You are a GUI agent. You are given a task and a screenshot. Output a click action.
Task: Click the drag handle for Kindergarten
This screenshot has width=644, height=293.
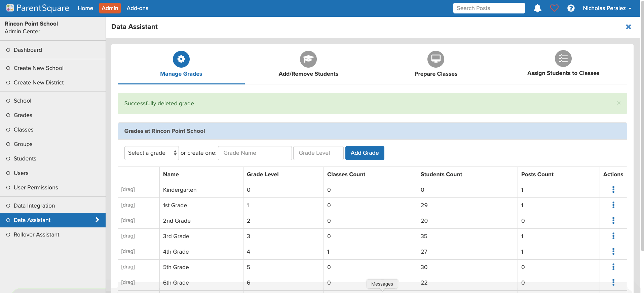128,189
